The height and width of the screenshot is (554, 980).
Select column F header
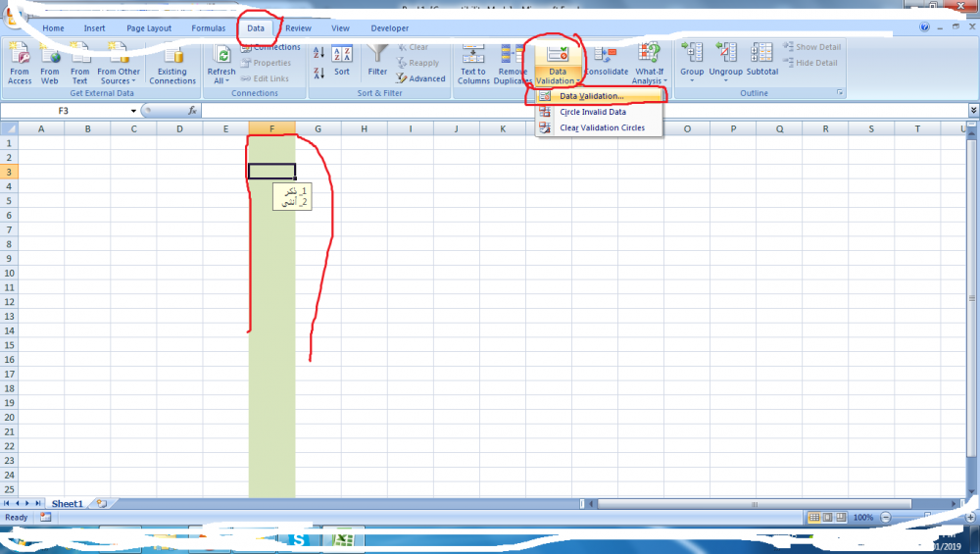point(271,128)
